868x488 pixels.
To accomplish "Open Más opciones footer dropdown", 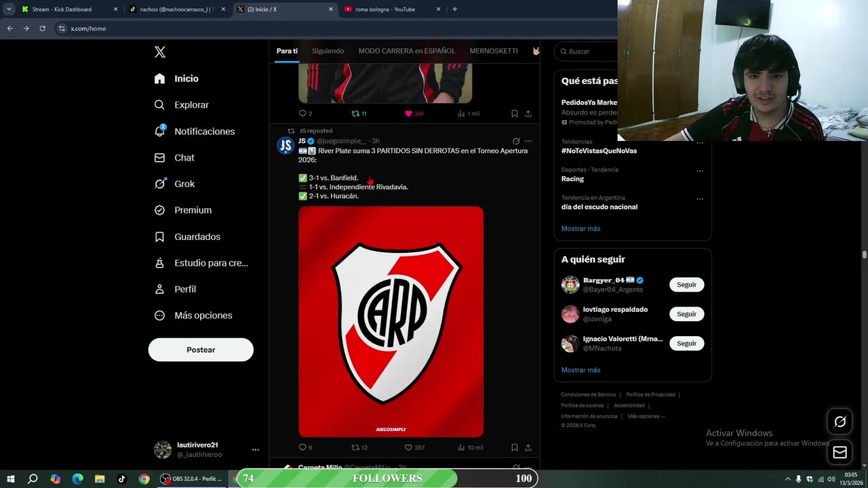I will click(646, 416).
